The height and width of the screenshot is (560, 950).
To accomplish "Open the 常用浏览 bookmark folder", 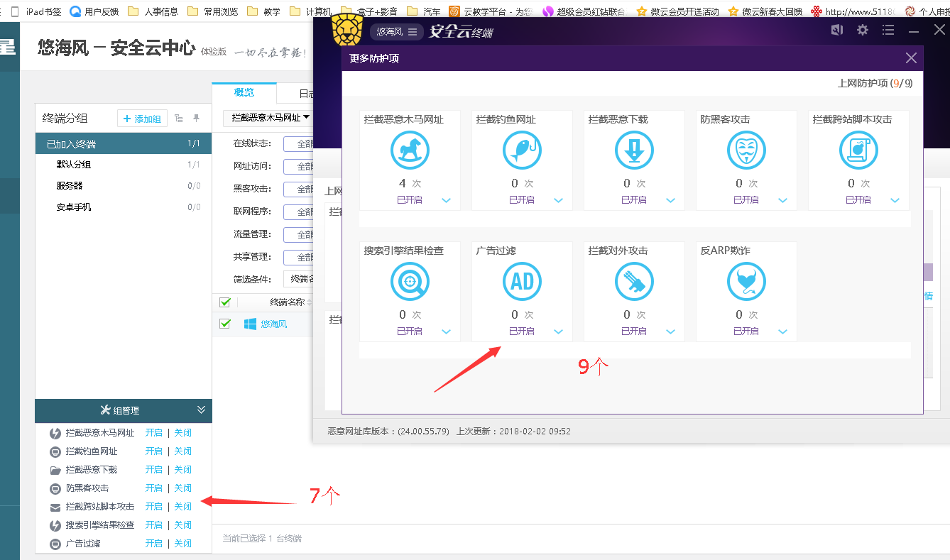I will pyautogui.click(x=213, y=11).
